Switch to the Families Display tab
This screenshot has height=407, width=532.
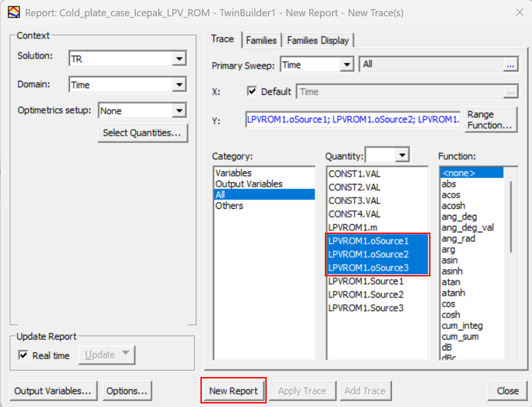click(318, 40)
